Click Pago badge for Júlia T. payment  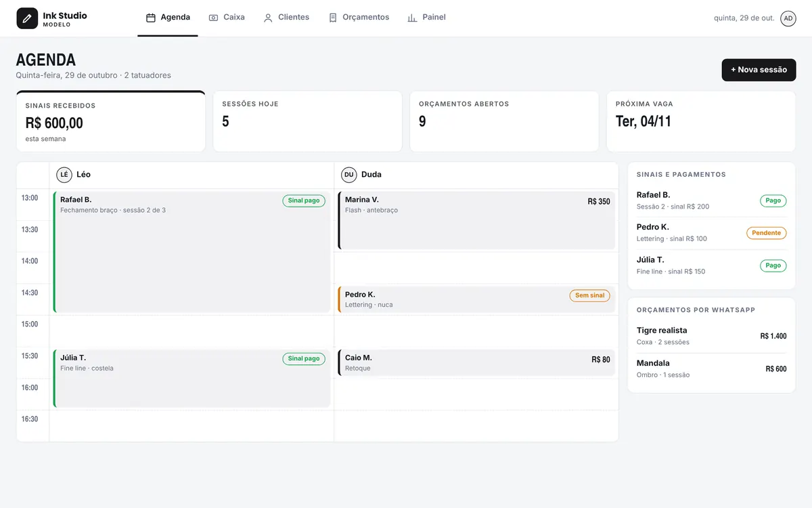click(x=773, y=266)
